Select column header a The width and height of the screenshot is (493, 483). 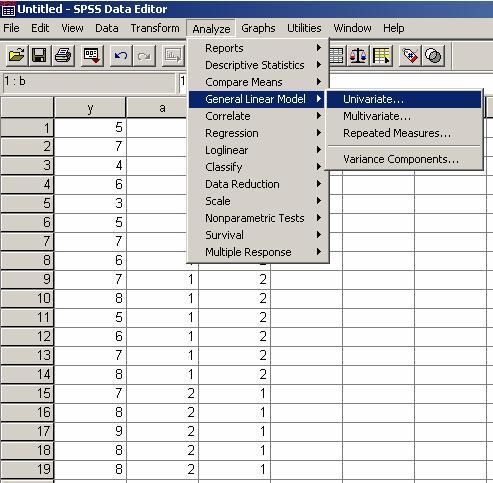pos(162,108)
